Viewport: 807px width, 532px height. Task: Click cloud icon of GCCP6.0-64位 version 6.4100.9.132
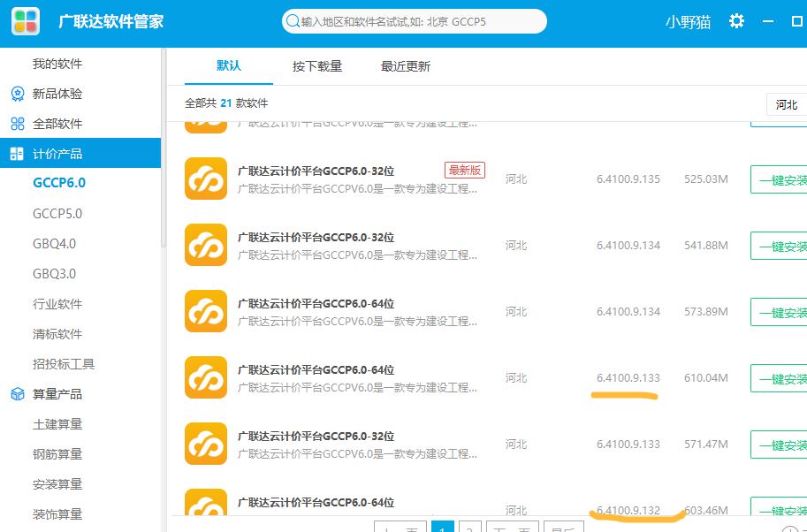point(206,502)
